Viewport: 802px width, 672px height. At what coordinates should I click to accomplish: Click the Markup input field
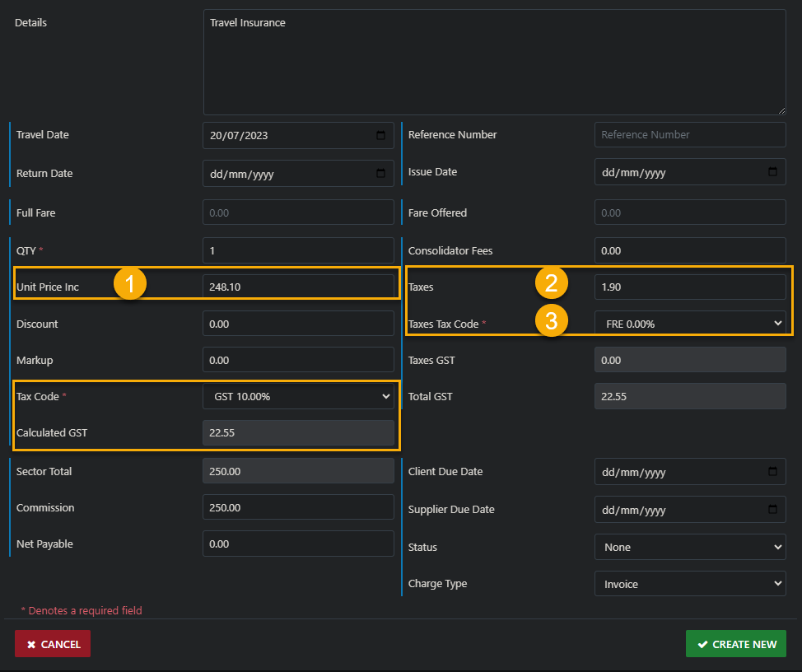coord(298,360)
